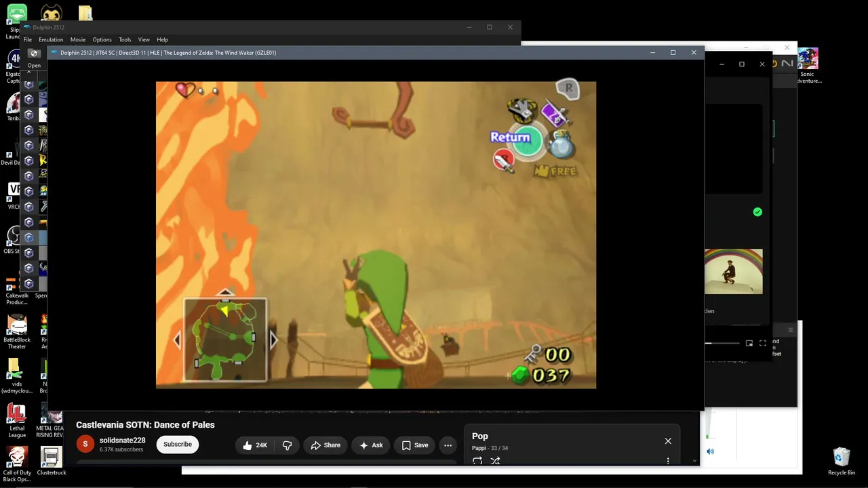868x488 pixels.
Task: Open BattleBlock Theater desktop shortcut
Action: pyautogui.click(x=17, y=332)
